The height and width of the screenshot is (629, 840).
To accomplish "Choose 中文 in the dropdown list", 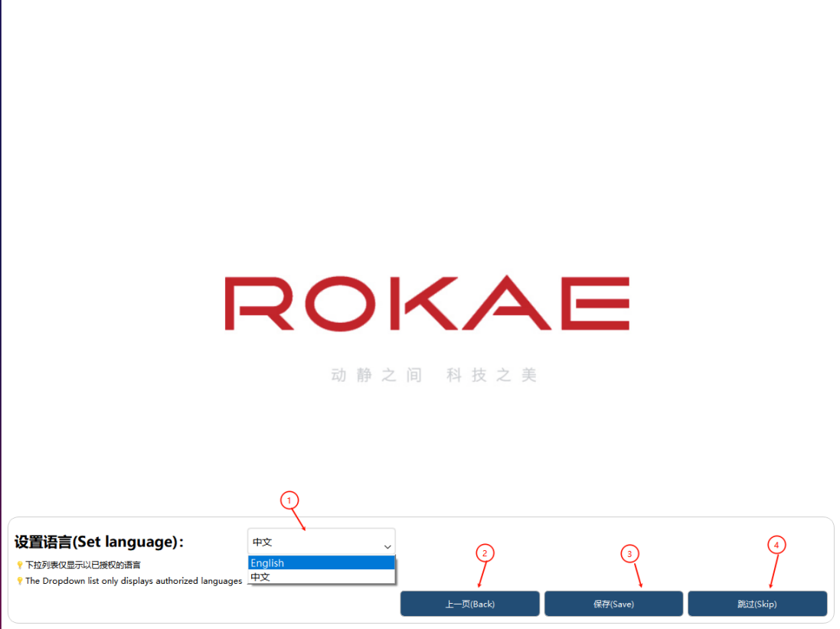I will point(322,576).
